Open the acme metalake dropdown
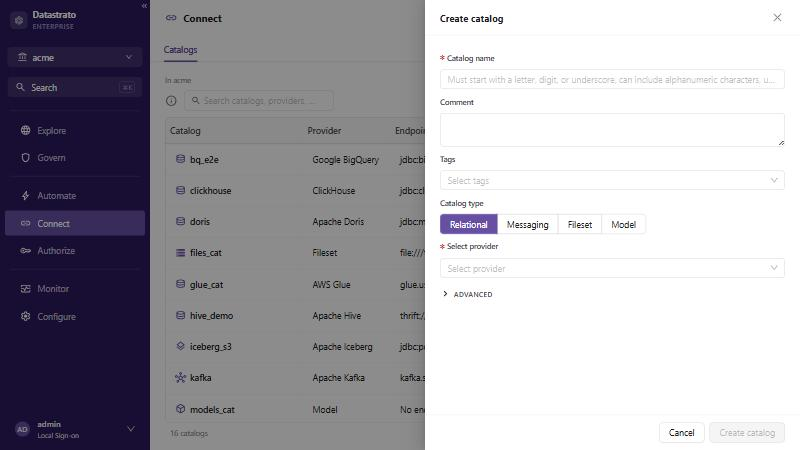800x450 pixels. 74,57
